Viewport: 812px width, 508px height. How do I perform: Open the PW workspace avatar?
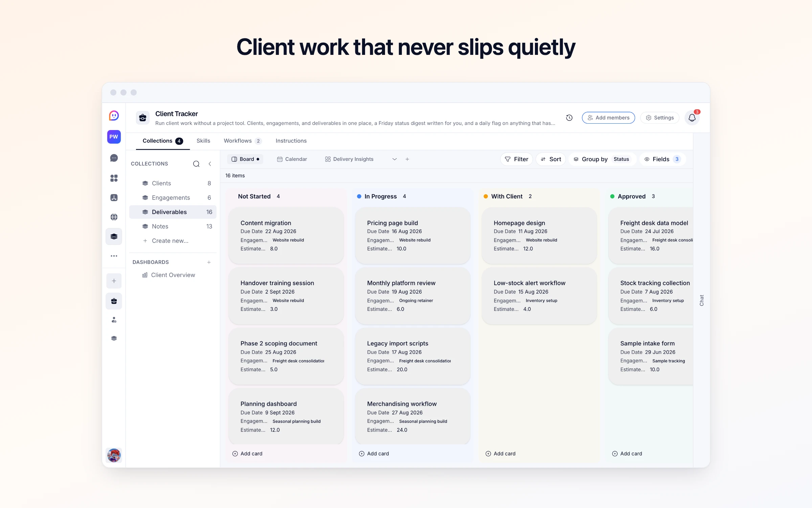click(x=114, y=137)
